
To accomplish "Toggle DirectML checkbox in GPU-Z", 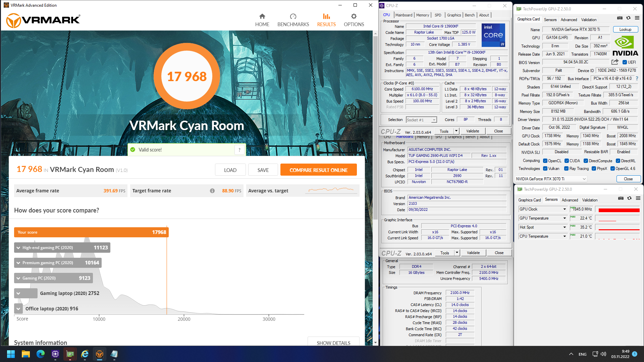I will pyautogui.click(x=618, y=161).
